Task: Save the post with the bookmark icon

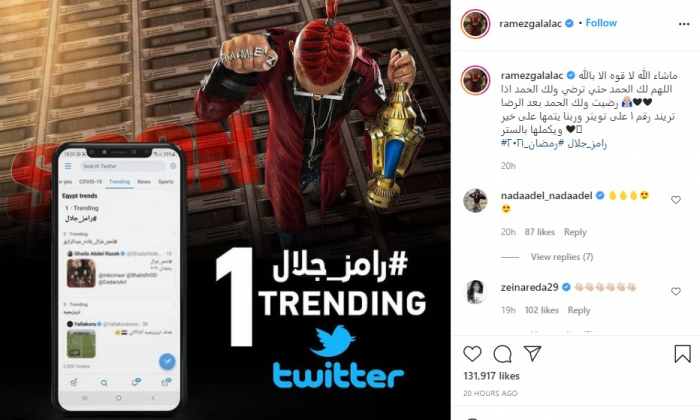Action: pos(683,354)
